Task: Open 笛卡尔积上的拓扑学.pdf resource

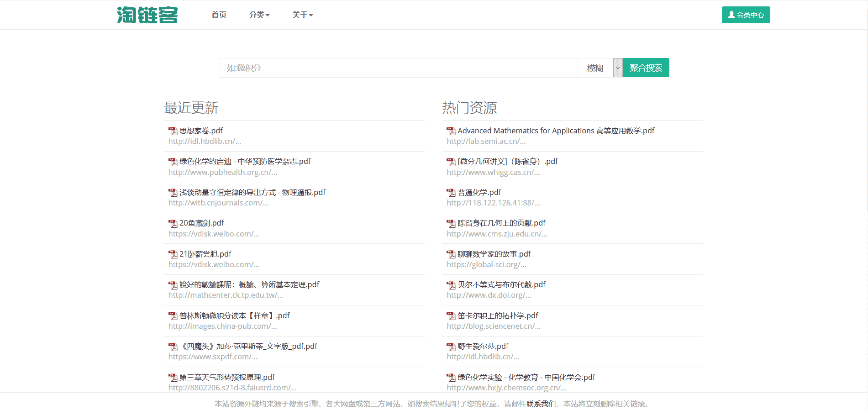Action: pos(498,315)
